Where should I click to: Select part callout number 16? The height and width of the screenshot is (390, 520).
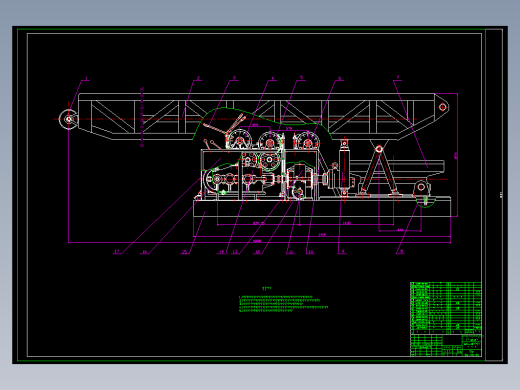click(x=144, y=252)
